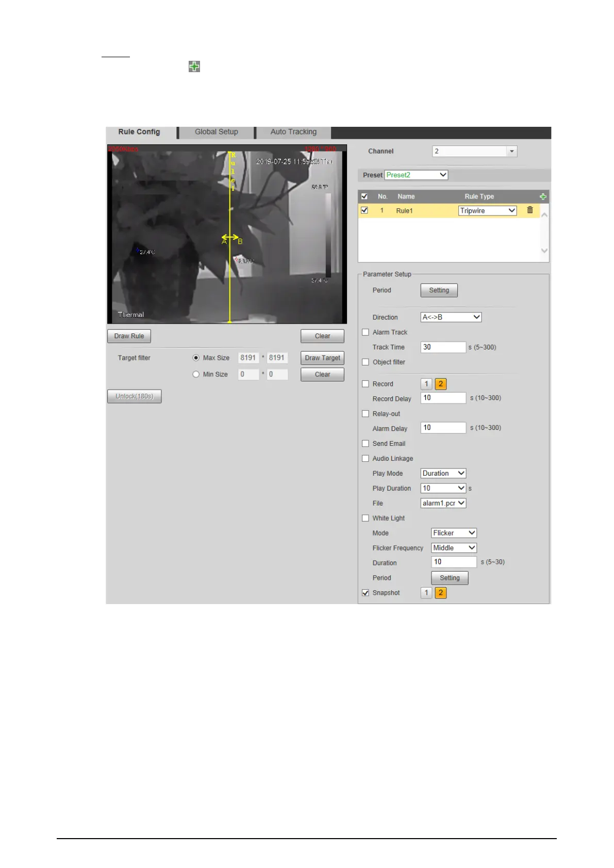Enable the Relay-out checkbox
The image size is (614, 868).
click(x=366, y=414)
